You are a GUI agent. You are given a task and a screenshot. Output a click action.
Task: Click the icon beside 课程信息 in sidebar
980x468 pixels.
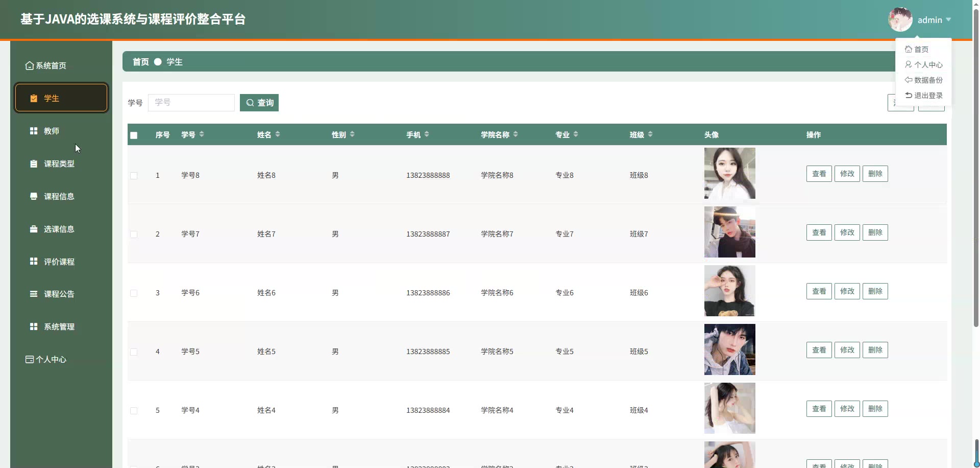[x=34, y=197]
